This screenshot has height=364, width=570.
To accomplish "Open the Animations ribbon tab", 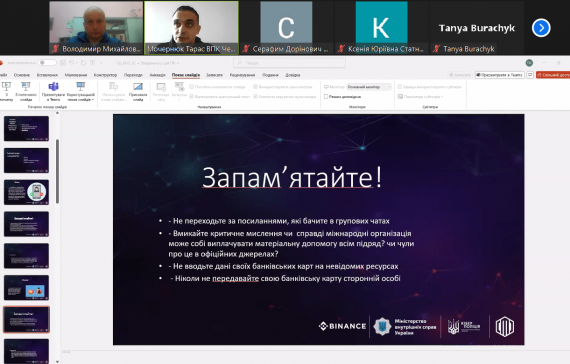I will (157, 75).
